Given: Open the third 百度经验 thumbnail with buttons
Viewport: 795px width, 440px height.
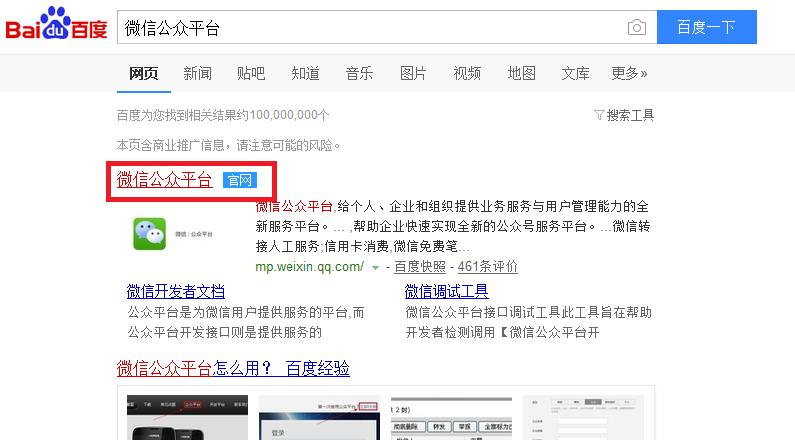Looking at the screenshot, I should click(x=451, y=418).
